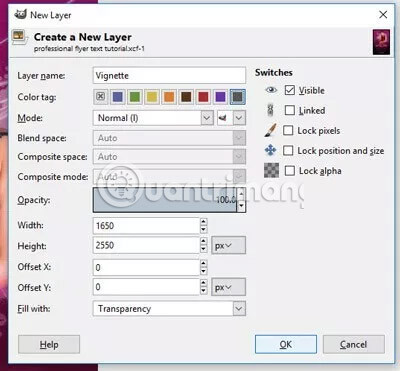Enable the Linked checkbox

290,110
